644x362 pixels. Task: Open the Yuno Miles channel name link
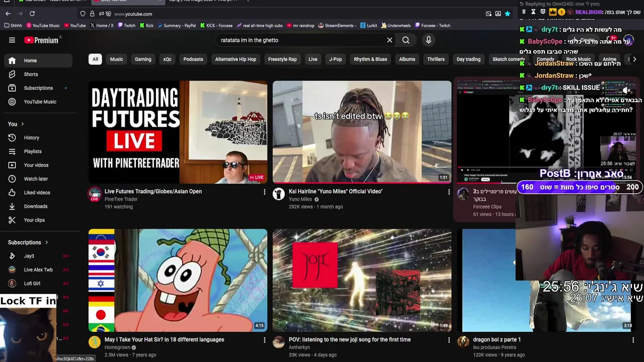[x=300, y=199]
